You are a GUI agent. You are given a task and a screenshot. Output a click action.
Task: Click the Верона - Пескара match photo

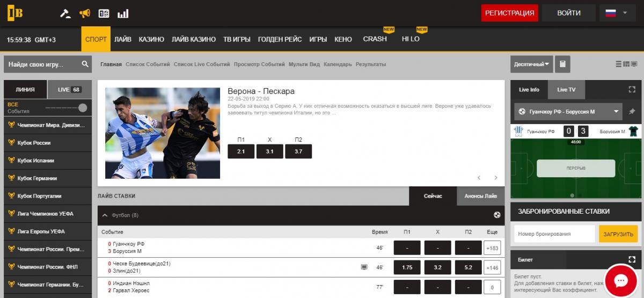pyautogui.click(x=163, y=133)
